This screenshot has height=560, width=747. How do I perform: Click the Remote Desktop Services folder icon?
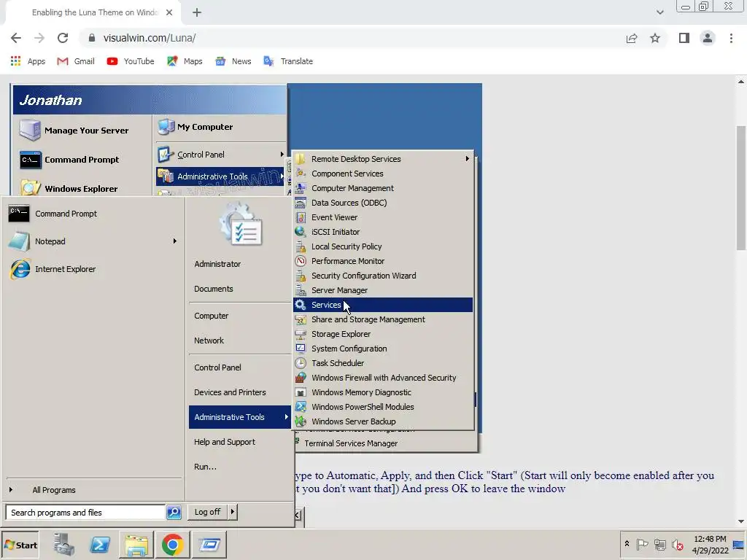pyautogui.click(x=300, y=159)
